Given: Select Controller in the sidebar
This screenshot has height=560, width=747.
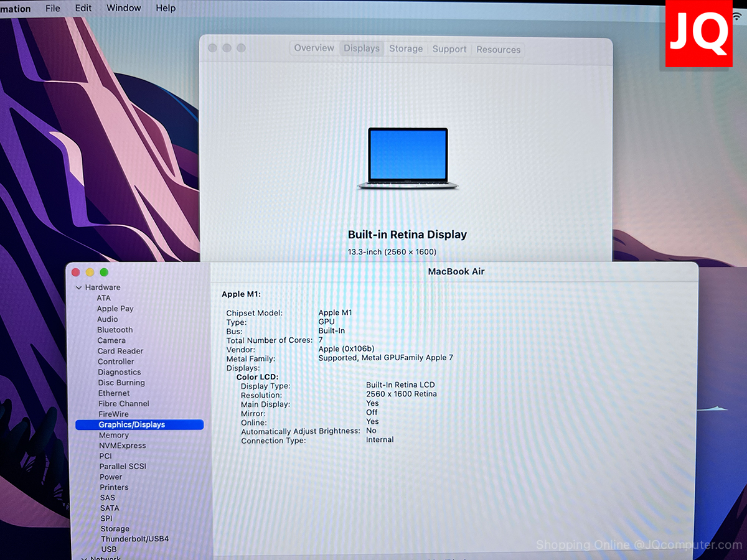Looking at the screenshot, I should coord(116,362).
